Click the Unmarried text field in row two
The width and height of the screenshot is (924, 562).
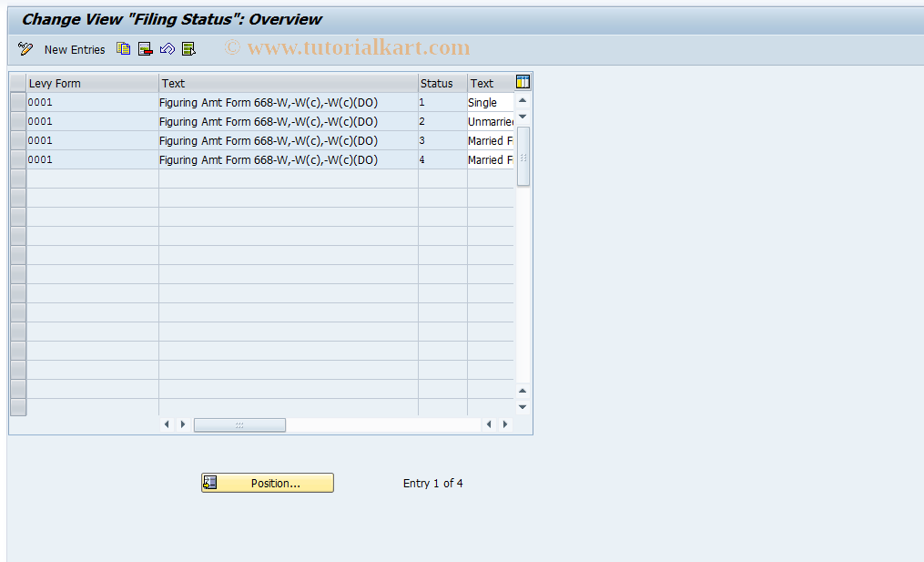491,121
